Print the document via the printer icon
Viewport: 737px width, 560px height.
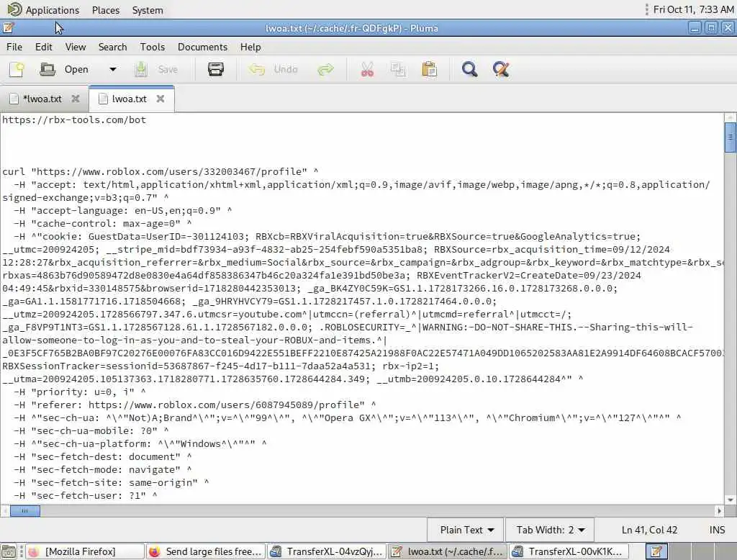tap(216, 70)
